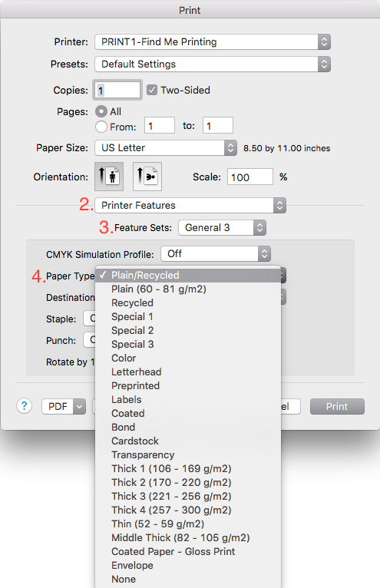Open the Printer Features dropdown
The image size is (380, 588).
[x=190, y=206]
